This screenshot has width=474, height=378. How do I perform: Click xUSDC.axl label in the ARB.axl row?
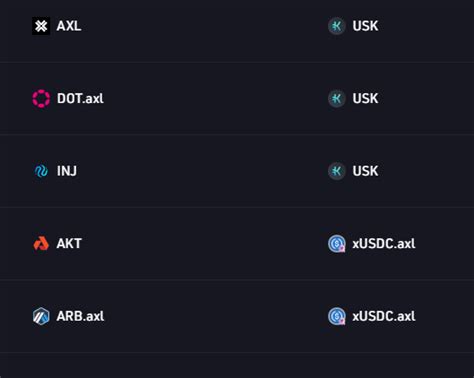(384, 316)
